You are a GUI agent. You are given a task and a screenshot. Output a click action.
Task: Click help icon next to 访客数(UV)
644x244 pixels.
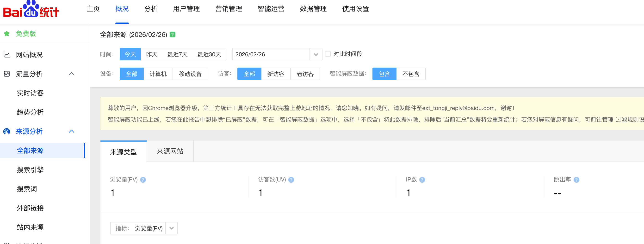click(291, 180)
